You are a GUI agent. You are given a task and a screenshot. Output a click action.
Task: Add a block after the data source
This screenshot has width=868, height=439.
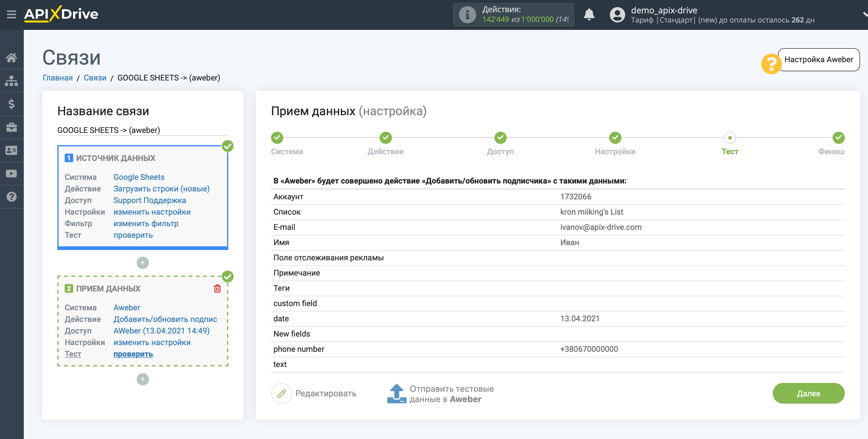[x=143, y=262]
